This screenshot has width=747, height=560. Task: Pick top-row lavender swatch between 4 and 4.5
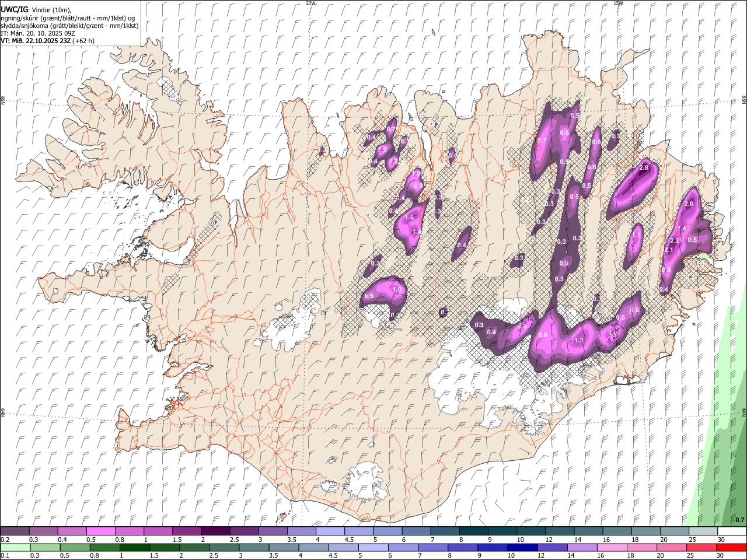pyautogui.click(x=330, y=531)
